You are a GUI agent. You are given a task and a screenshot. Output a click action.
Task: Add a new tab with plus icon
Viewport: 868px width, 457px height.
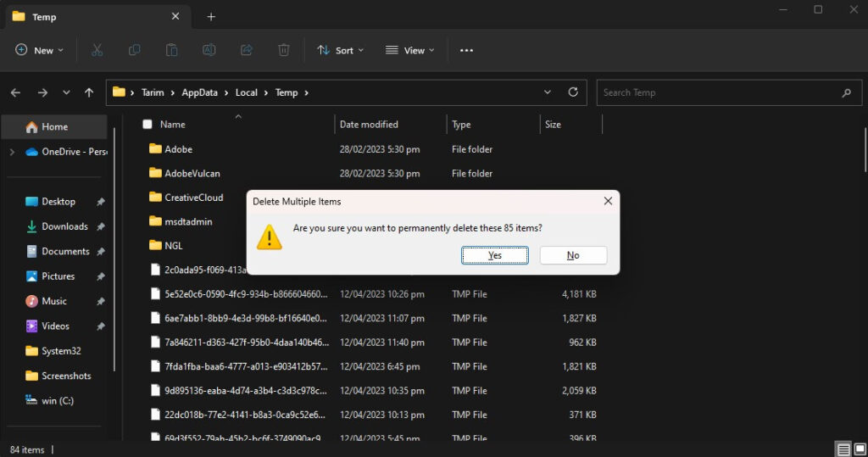(211, 17)
